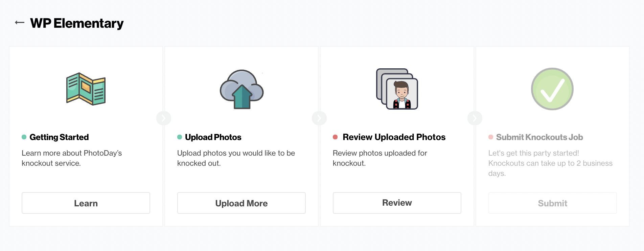Open the Learn button
The height and width of the screenshot is (251, 644).
click(86, 203)
